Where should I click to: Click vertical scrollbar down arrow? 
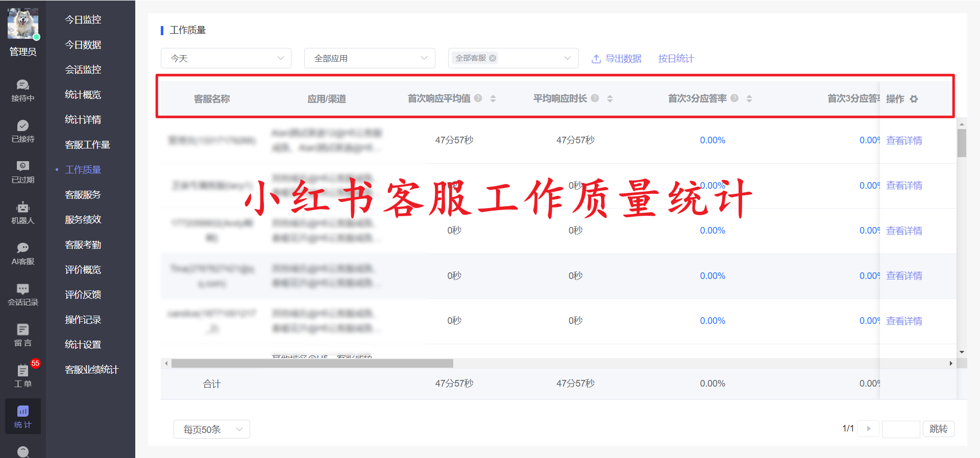click(962, 352)
